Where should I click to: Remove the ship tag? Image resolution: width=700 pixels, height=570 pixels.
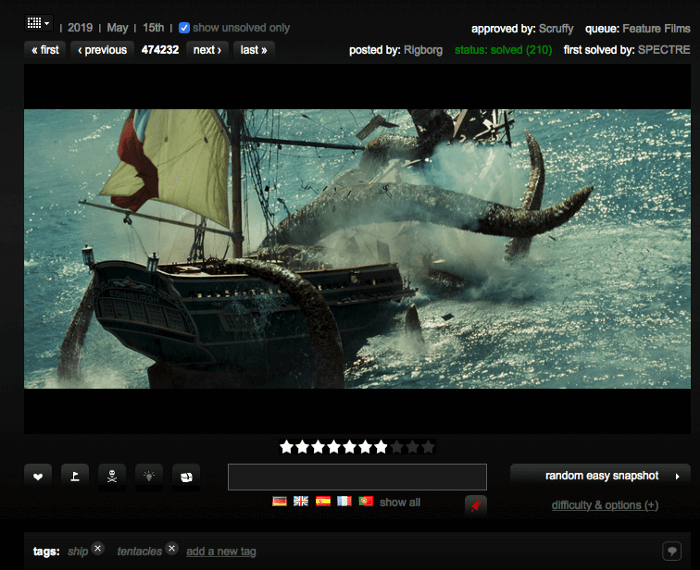tap(97, 548)
